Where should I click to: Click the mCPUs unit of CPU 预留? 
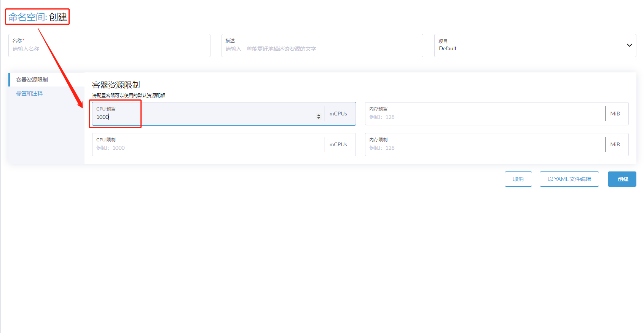(x=338, y=114)
